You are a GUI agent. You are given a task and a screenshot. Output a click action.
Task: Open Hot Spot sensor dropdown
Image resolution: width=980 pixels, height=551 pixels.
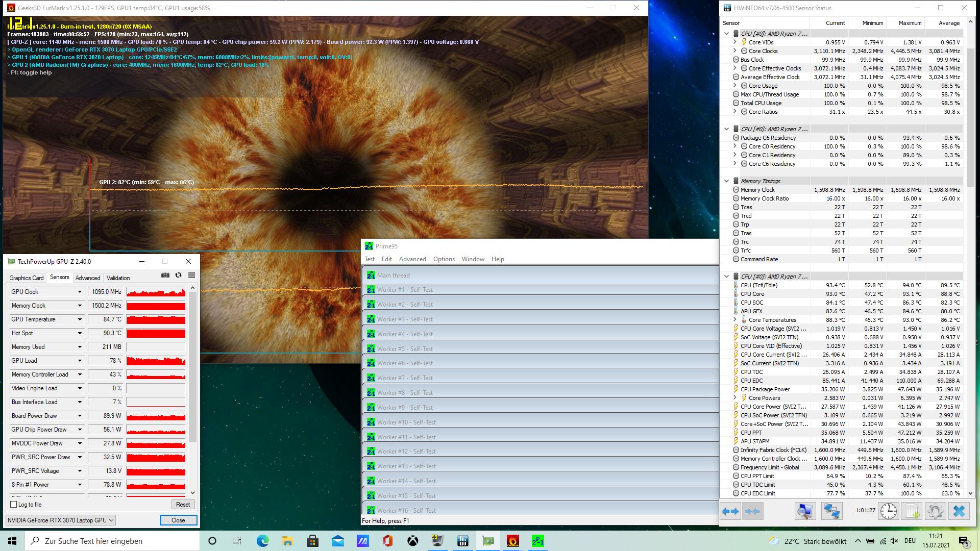(x=80, y=333)
